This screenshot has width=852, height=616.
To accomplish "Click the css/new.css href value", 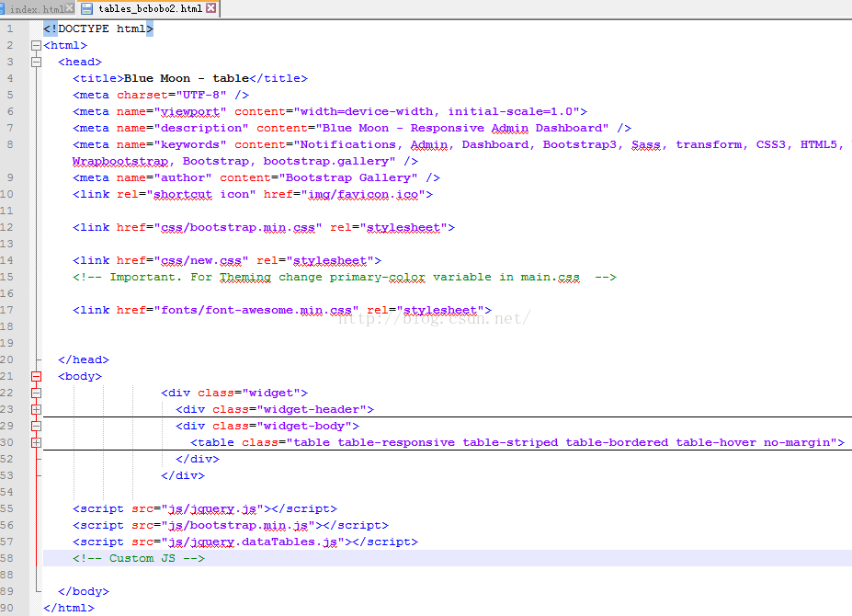I will tap(201, 260).
